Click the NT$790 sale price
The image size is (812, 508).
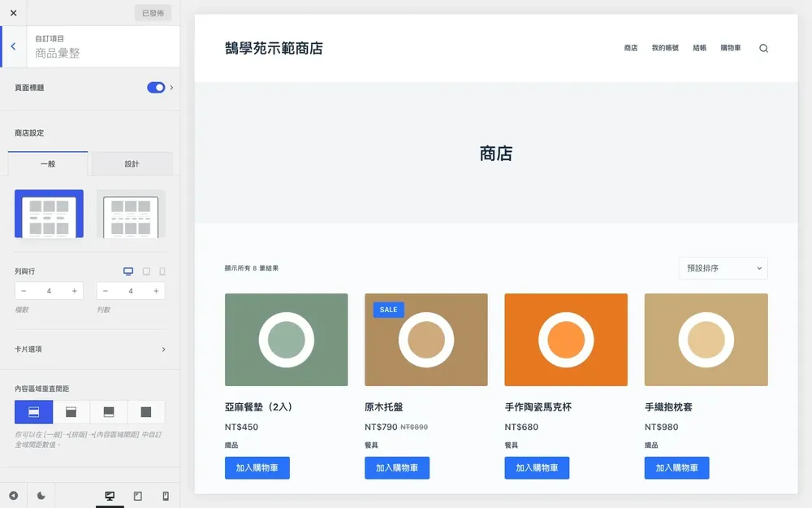coord(381,428)
